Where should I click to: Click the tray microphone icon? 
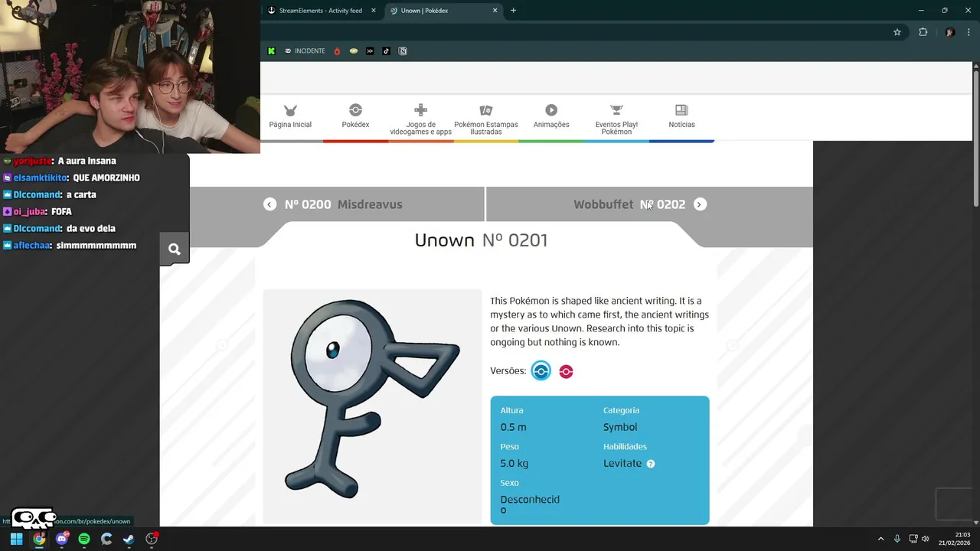tap(897, 539)
